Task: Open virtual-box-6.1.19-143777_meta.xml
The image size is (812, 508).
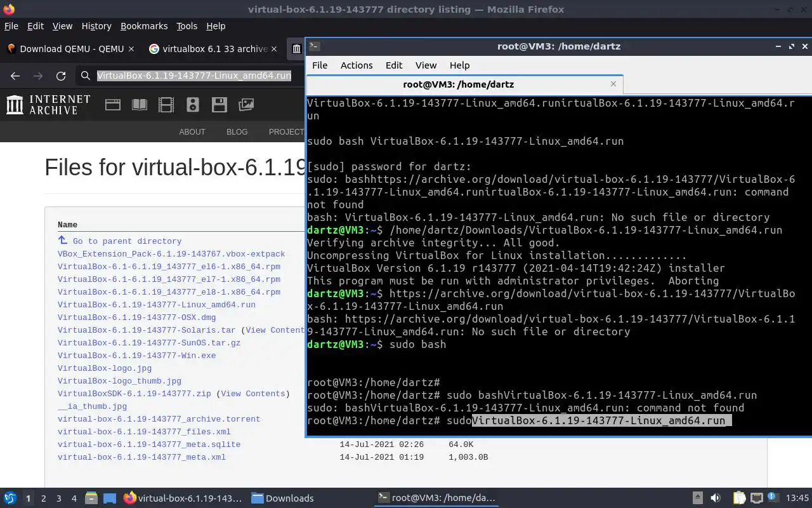Action: (x=141, y=457)
